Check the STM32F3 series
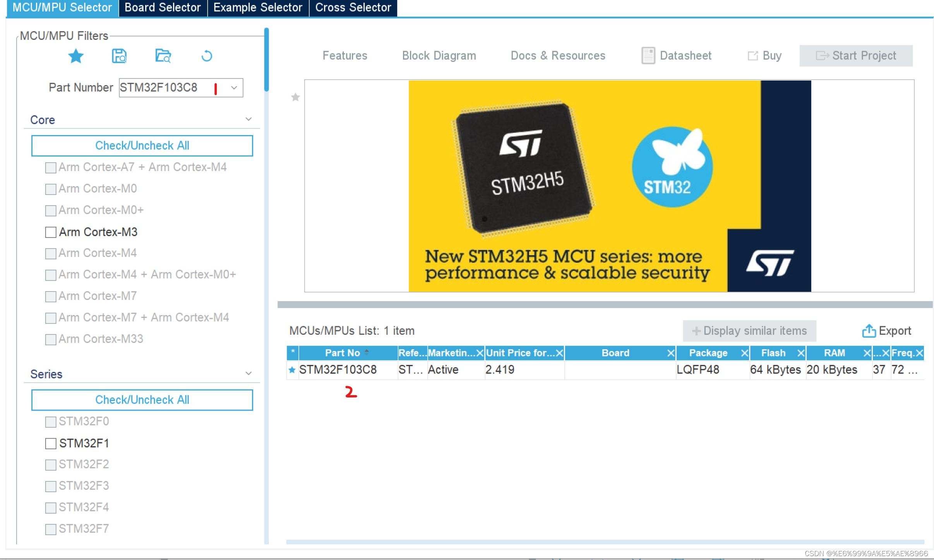This screenshot has height=560, width=934. pyautogui.click(x=51, y=486)
